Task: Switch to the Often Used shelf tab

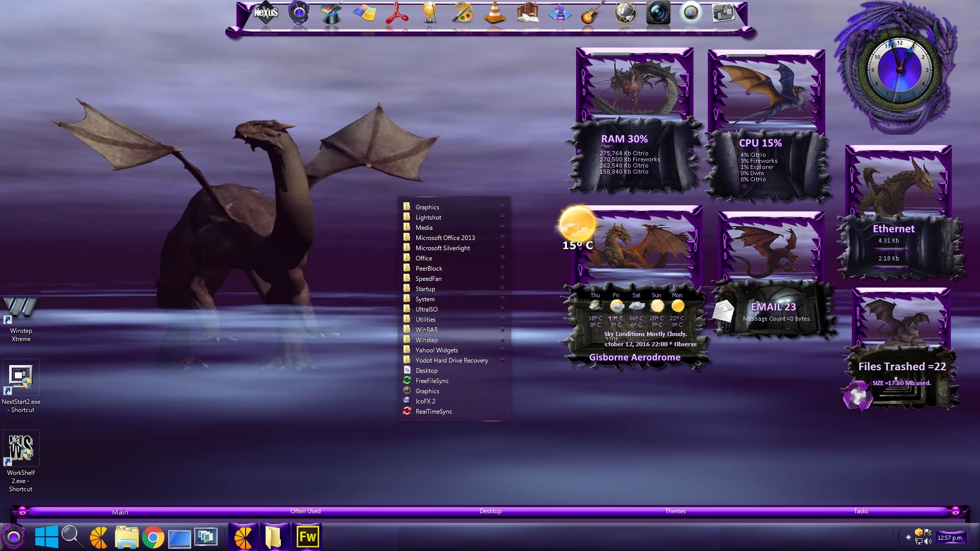Action: (x=305, y=511)
